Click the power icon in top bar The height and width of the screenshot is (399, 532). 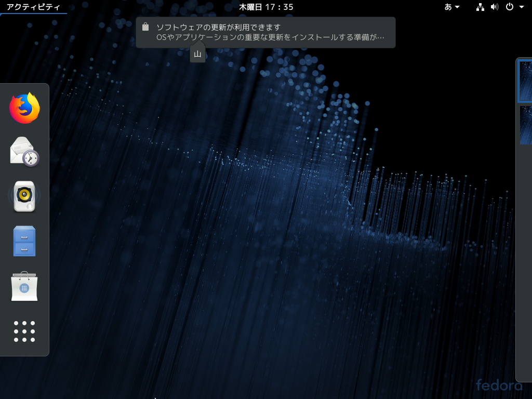click(x=510, y=7)
